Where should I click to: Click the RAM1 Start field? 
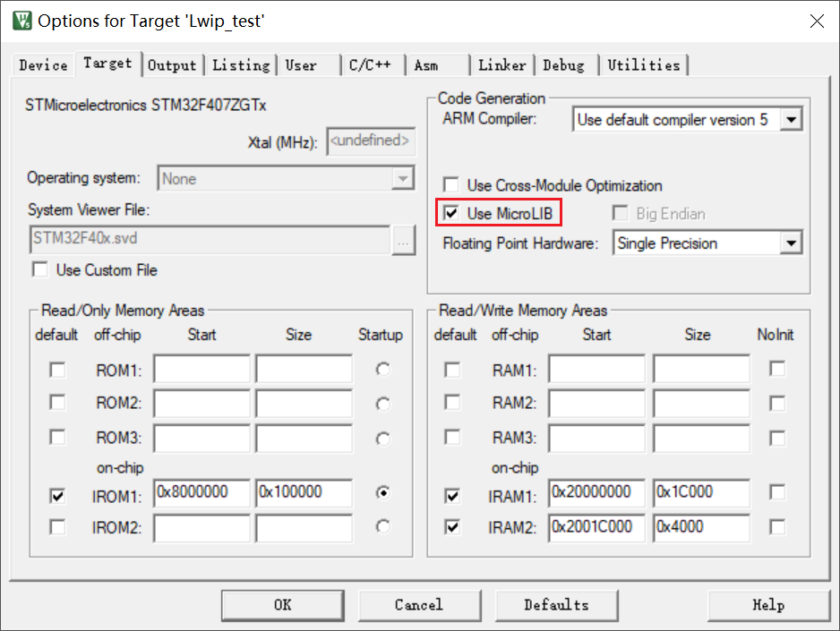point(596,369)
